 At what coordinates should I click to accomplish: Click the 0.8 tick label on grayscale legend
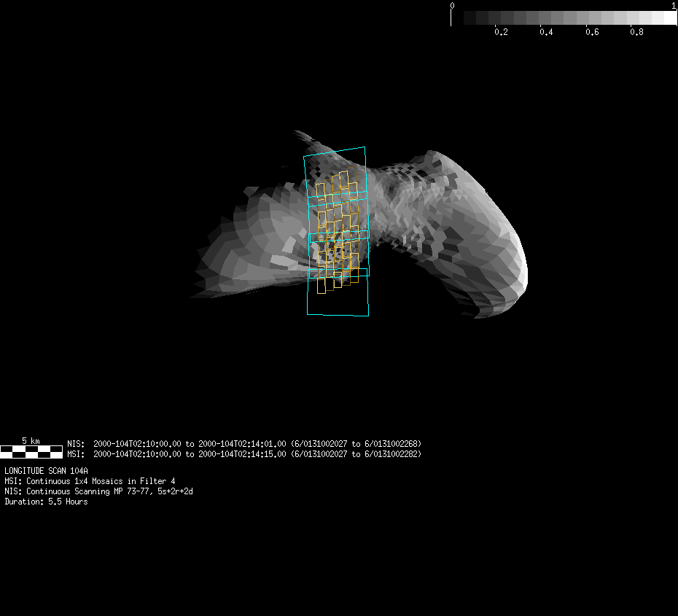[x=636, y=32]
